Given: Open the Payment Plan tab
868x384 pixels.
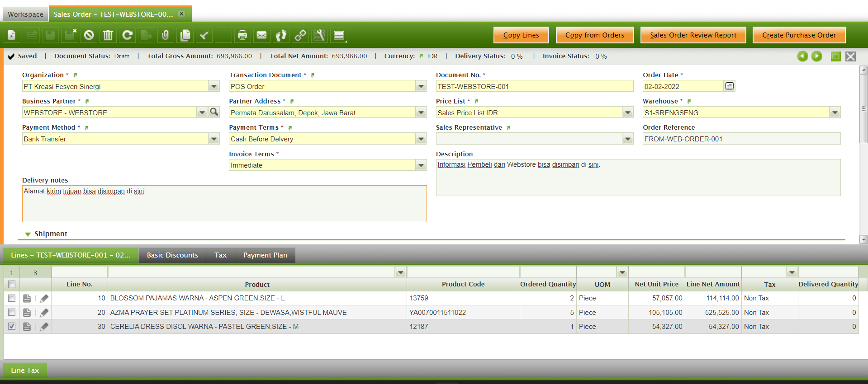Looking at the screenshot, I should click(265, 255).
